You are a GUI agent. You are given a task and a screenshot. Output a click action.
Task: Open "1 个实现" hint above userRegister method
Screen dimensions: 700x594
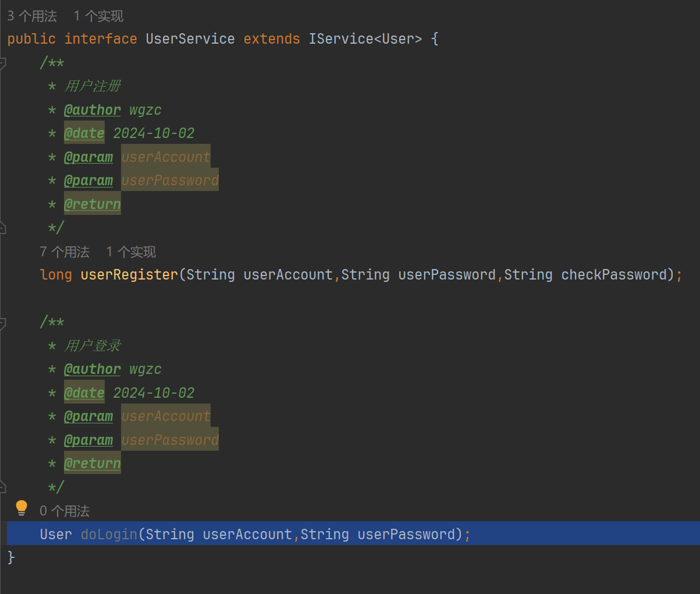tap(131, 252)
